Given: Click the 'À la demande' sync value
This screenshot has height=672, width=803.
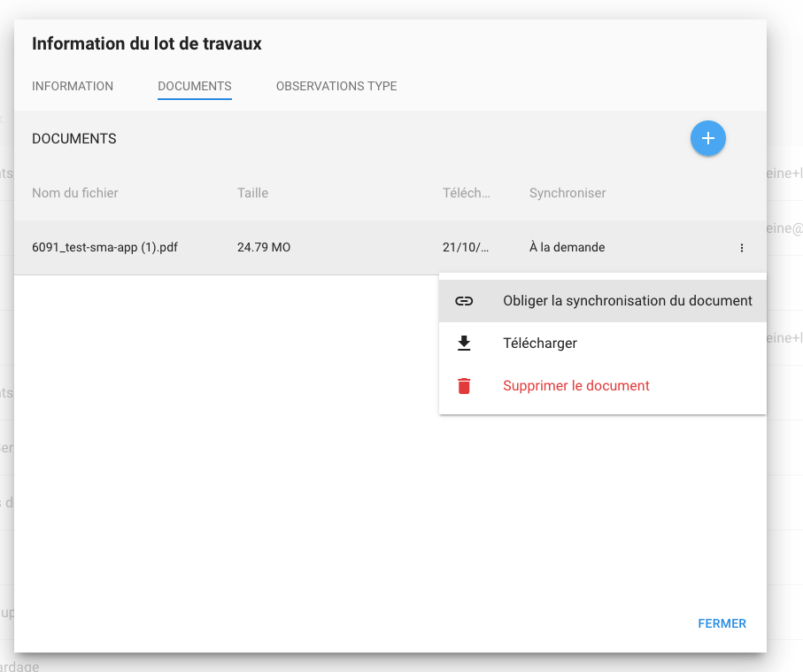Looking at the screenshot, I should [567, 248].
